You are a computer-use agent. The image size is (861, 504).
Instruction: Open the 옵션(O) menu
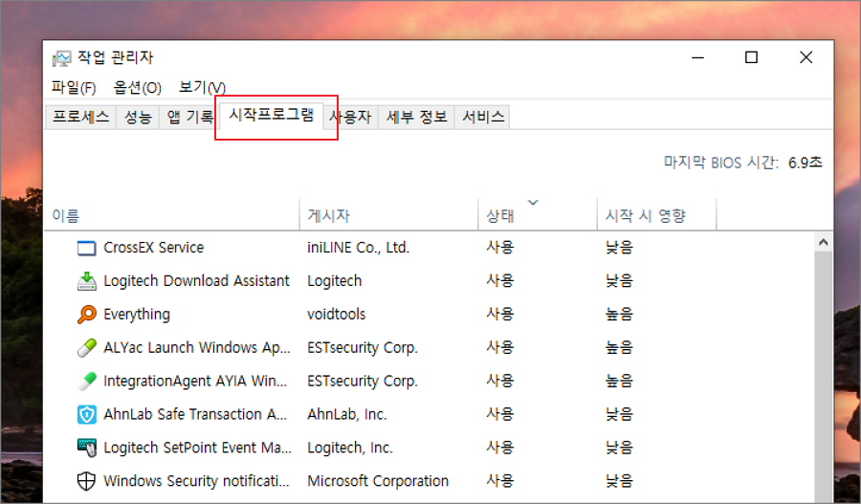(x=137, y=87)
